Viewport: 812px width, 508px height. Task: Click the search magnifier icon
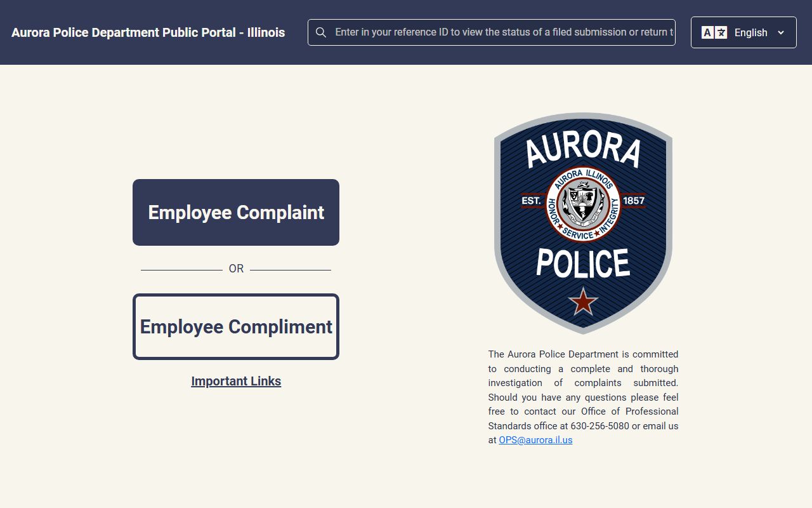(321, 32)
